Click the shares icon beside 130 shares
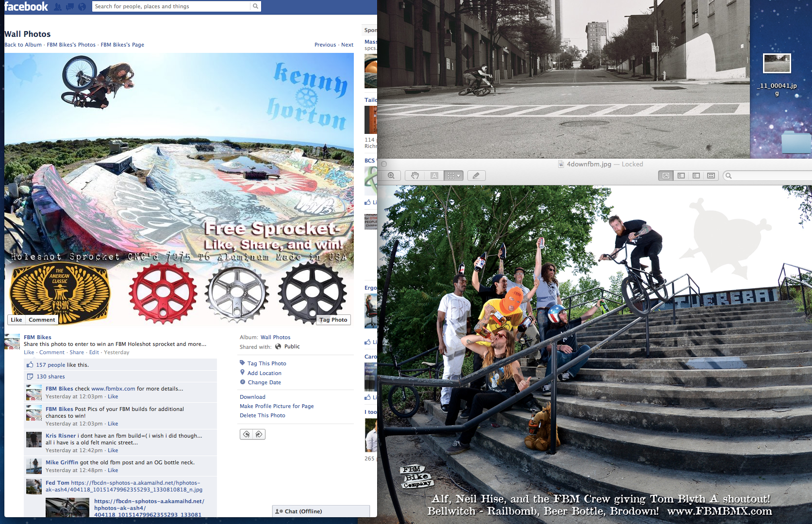The width and height of the screenshot is (812, 524). [x=30, y=377]
